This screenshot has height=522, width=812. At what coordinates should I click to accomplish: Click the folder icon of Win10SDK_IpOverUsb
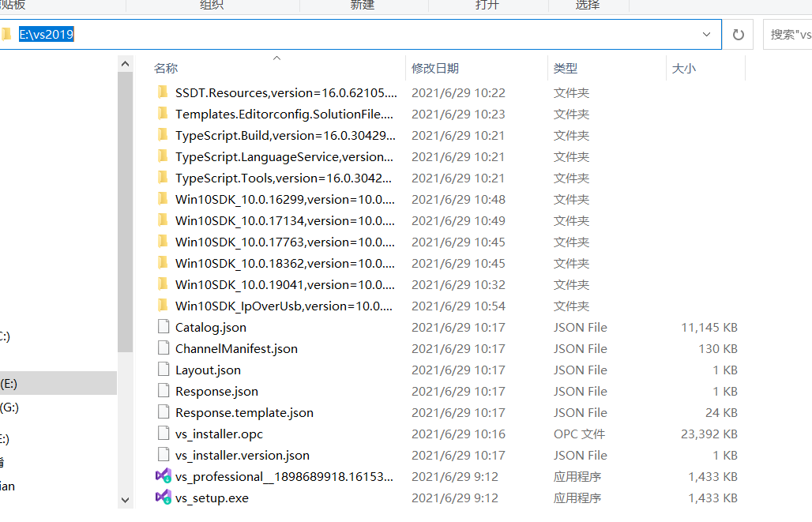tap(163, 305)
